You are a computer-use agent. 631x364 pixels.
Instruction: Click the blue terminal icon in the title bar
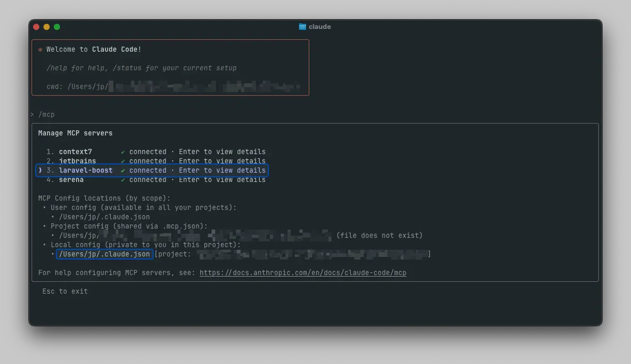(302, 26)
